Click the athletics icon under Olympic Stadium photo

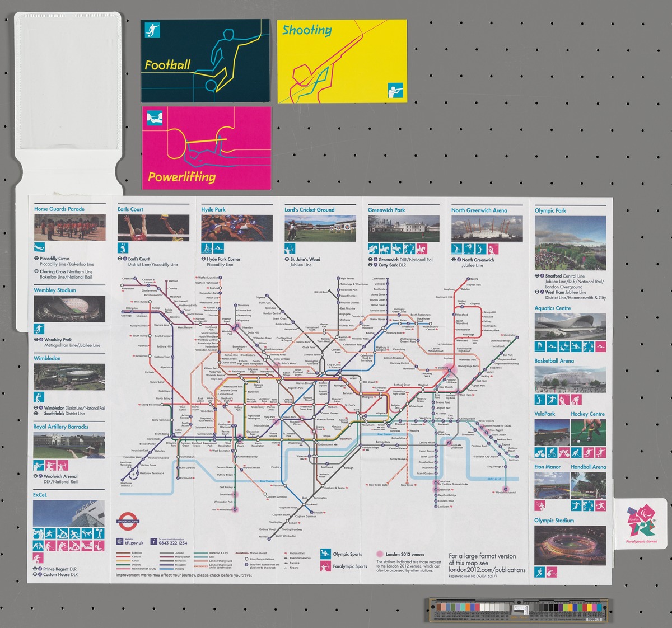click(x=539, y=572)
